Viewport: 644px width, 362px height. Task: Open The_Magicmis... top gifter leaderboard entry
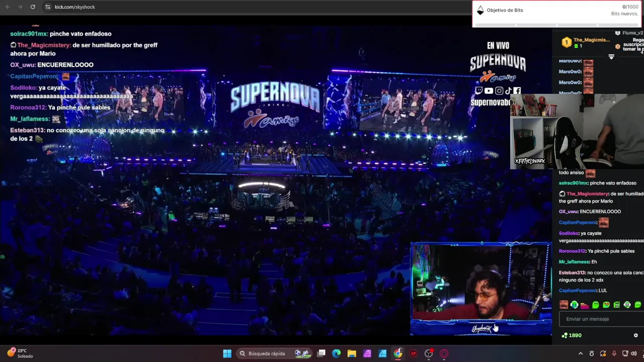click(x=587, y=43)
